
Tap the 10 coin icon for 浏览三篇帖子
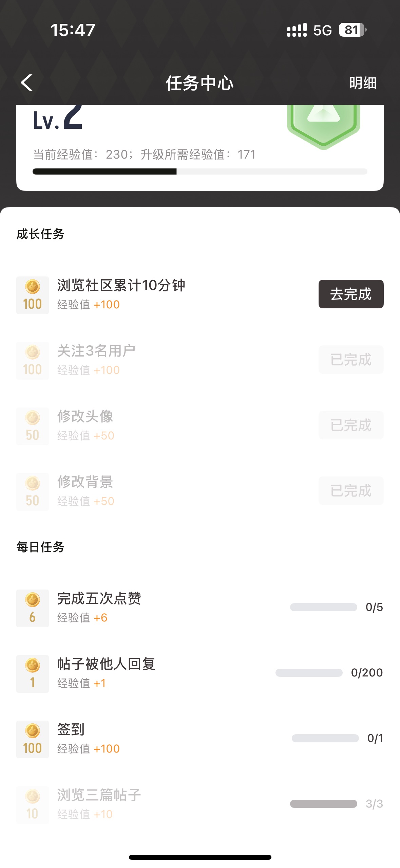pos(33,805)
